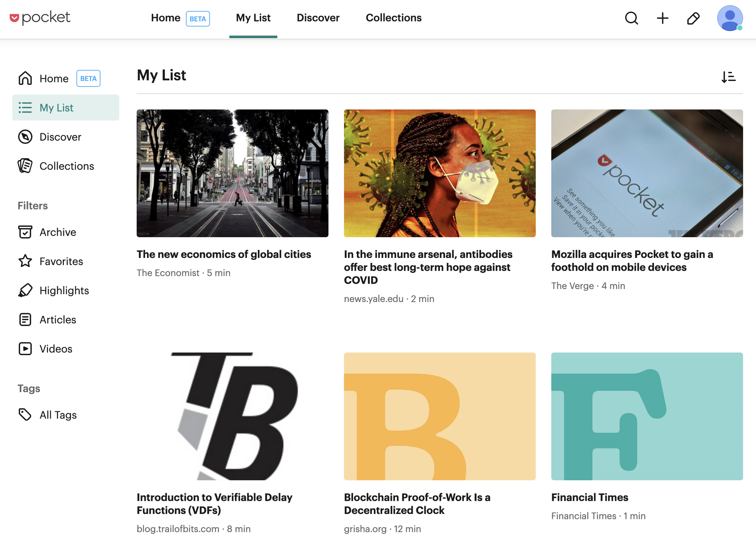The height and width of the screenshot is (545, 756).
Task: Click the pencil bulk edit icon
Action: 693,18
